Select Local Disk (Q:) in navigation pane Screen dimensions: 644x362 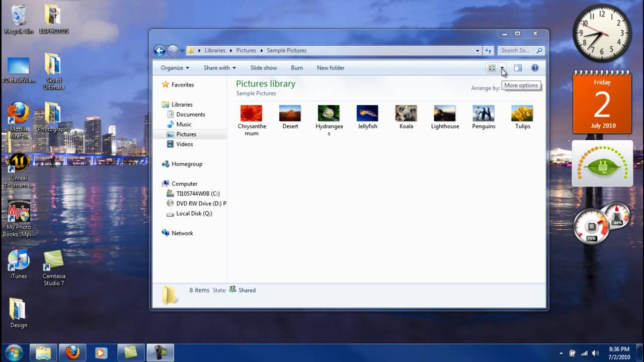click(190, 214)
